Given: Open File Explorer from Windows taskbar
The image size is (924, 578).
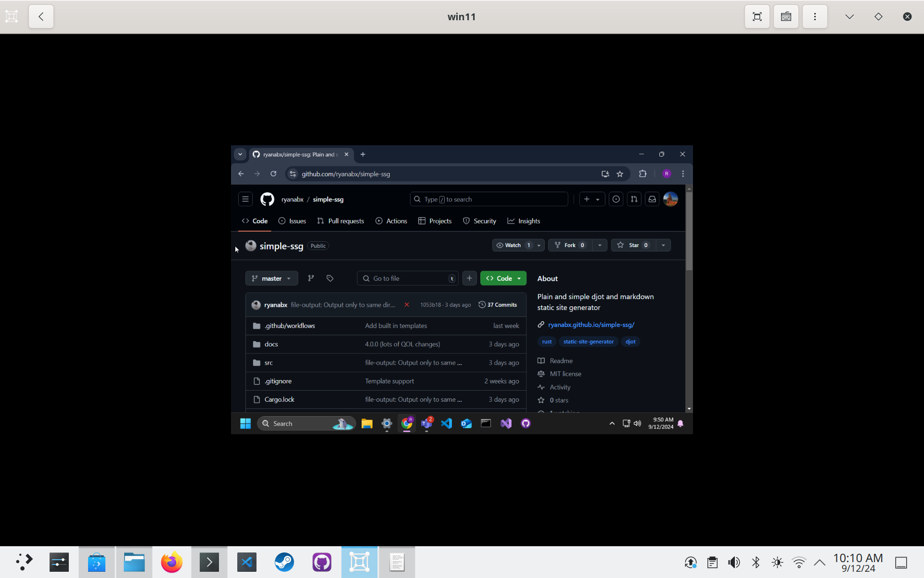Looking at the screenshot, I should (367, 423).
